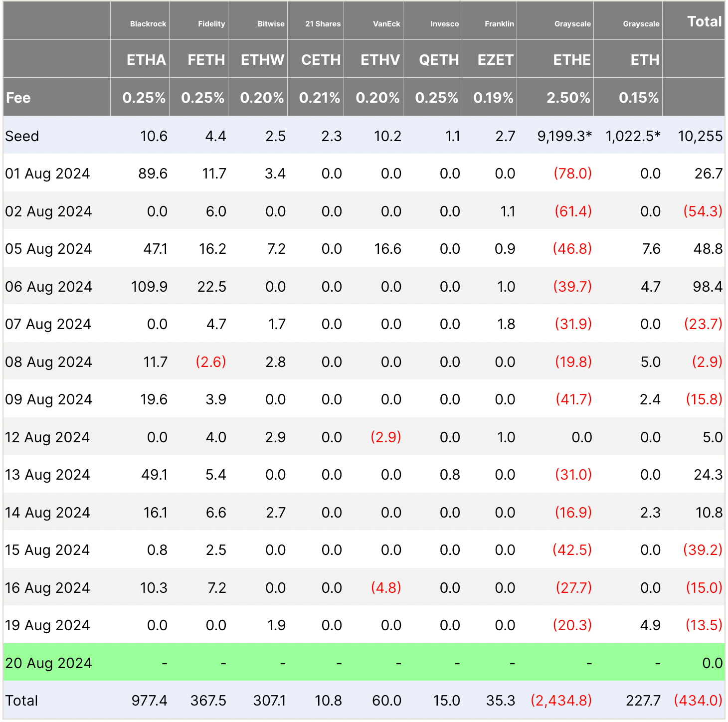Screen dimensions: 728x722
Task: Click the 06 Aug 2024 date
Action: tap(48, 287)
